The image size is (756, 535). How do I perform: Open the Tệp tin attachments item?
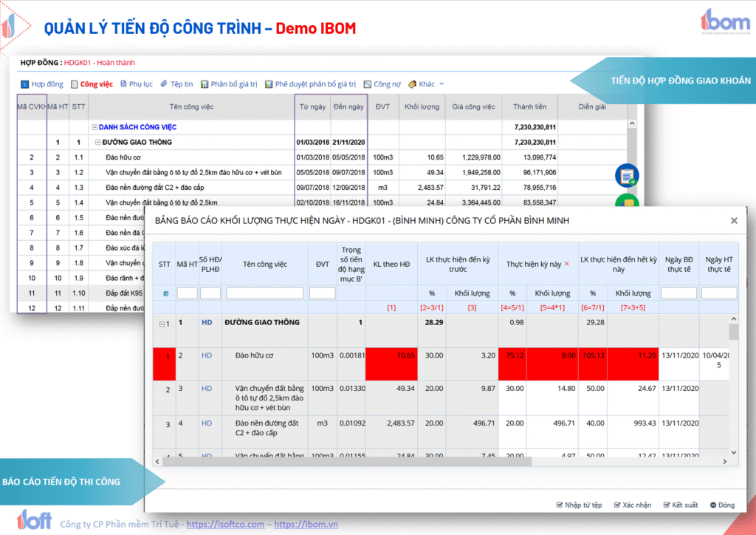tap(176, 84)
